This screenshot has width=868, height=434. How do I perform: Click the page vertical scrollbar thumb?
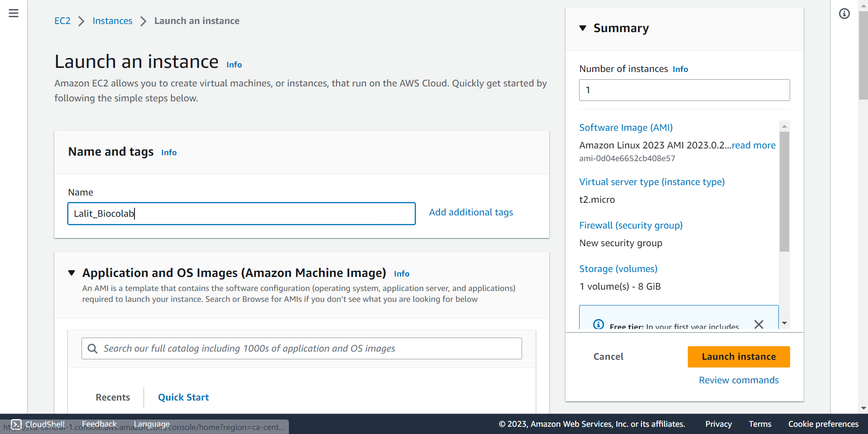[863, 55]
